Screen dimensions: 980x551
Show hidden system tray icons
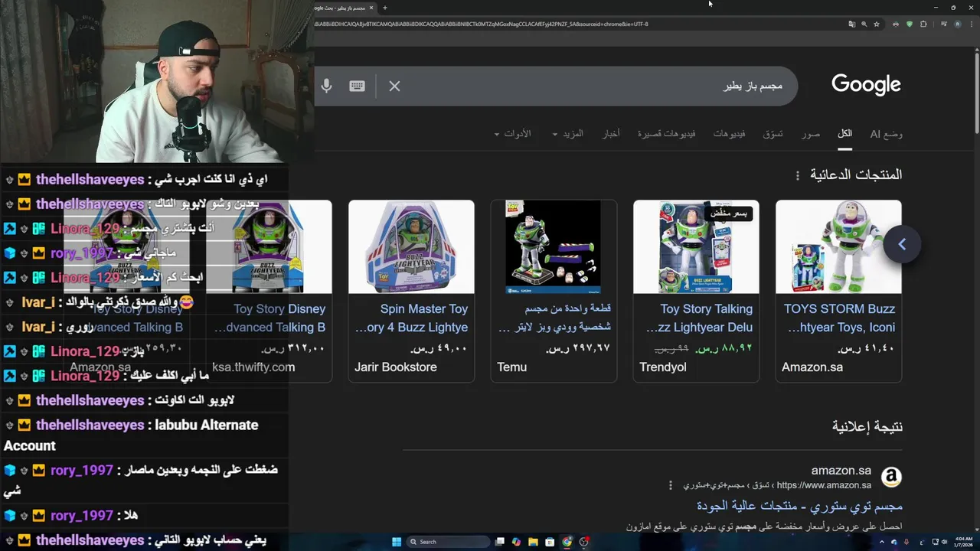point(881,542)
